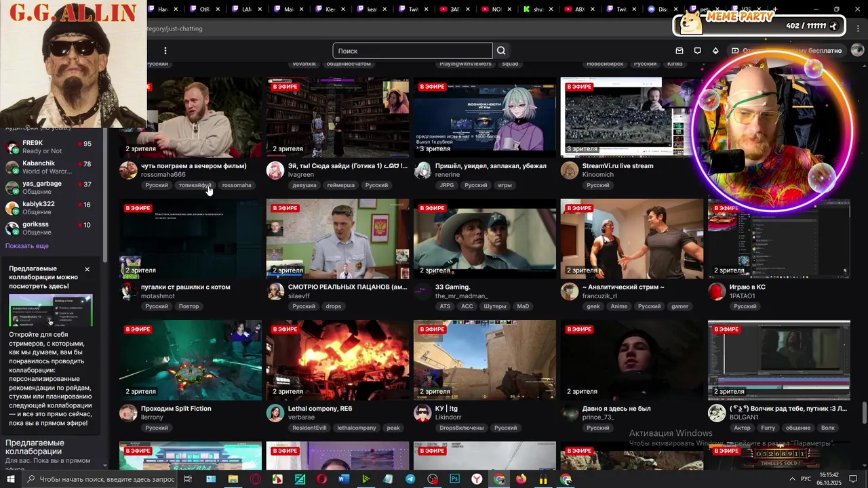This screenshot has height=488, width=868.
Task: Click the ResidentEvill tag under verbarae
Action: click(x=309, y=428)
